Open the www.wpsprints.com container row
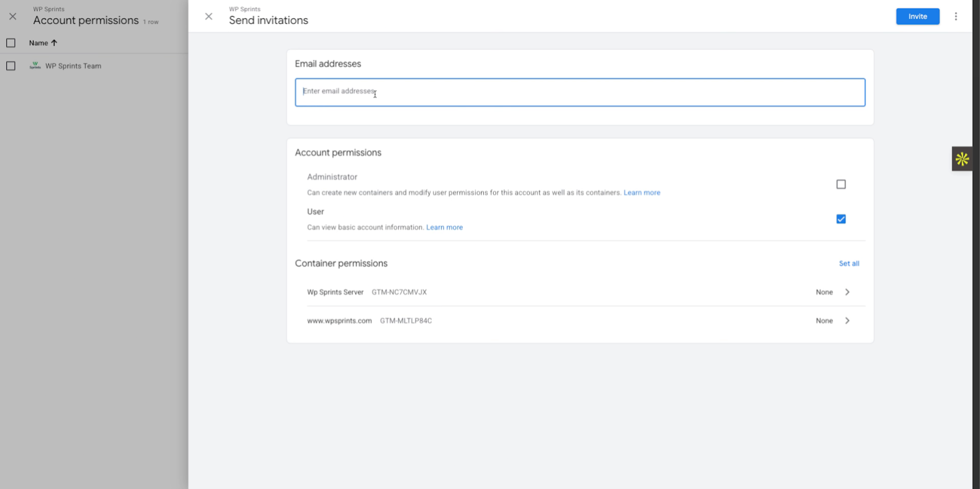Viewport: 980px width, 489px height. click(x=551, y=321)
